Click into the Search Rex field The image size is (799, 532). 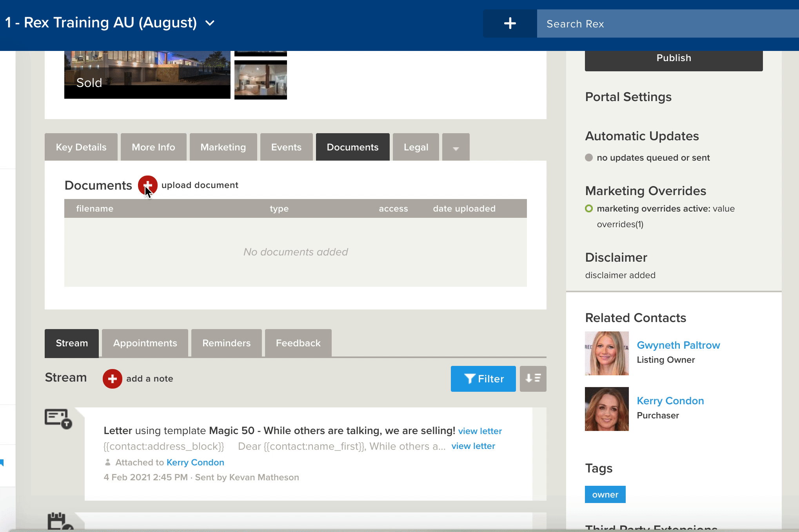pyautogui.click(x=668, y=24)
